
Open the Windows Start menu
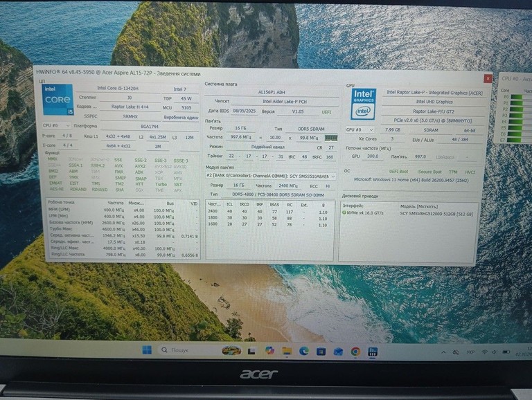click(147, 350)
